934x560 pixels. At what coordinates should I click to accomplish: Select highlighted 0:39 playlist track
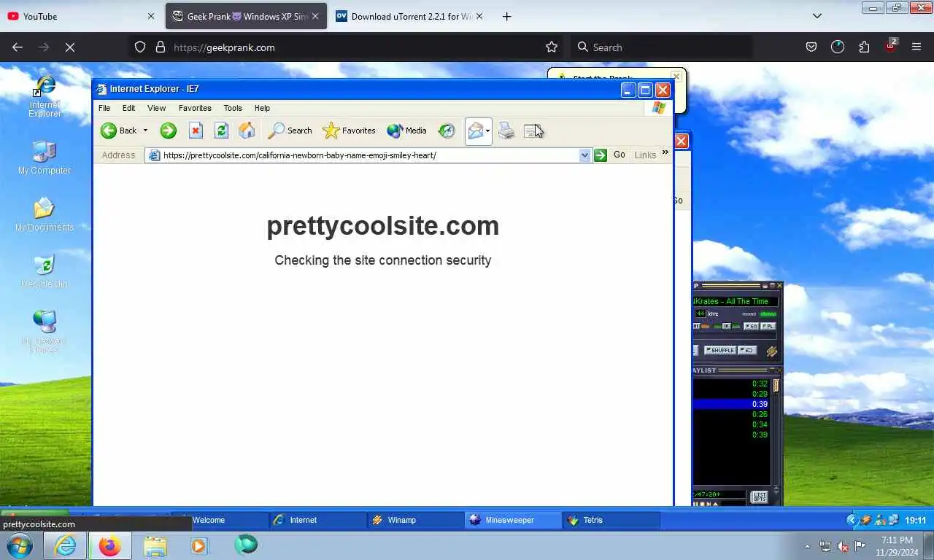pyautogui.click(x=732, y=404)
